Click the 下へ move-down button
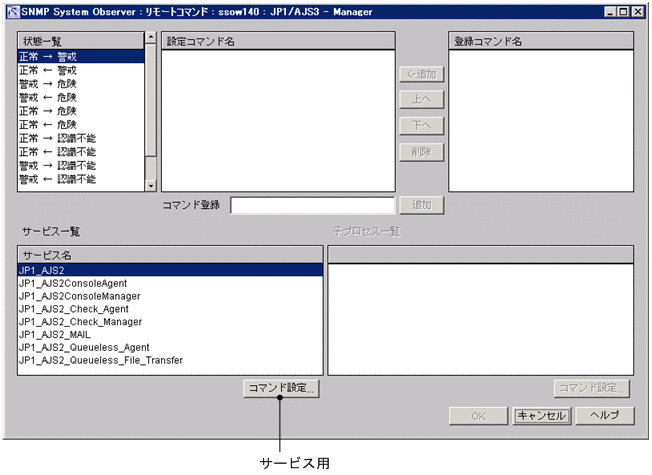 point(422,126)
